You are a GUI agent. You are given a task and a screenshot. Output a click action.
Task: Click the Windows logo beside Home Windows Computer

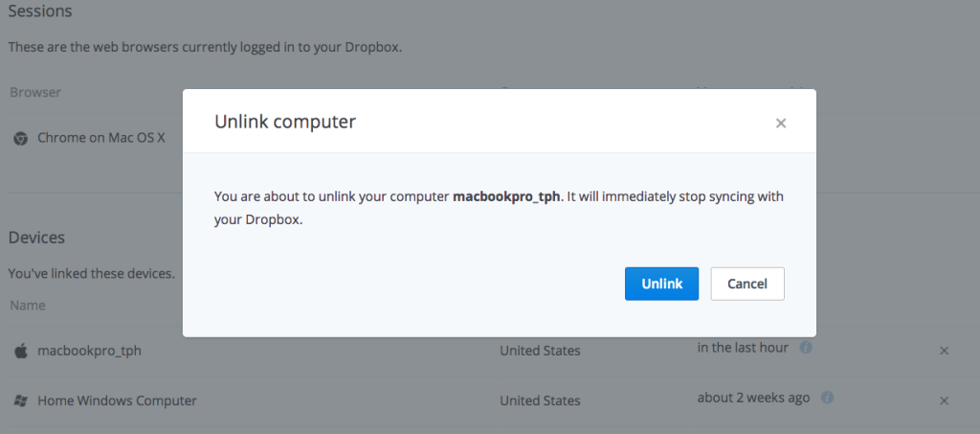click(21, 400)
